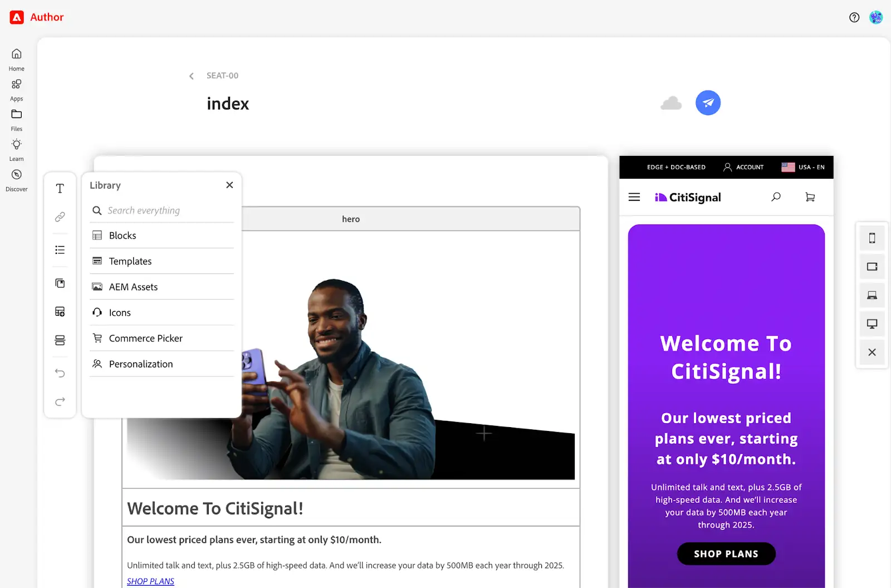Image resolution: width=891 pixels, height=588 pixels.
Task: Click the search icon in preview
Action: [x=776, y=197]
